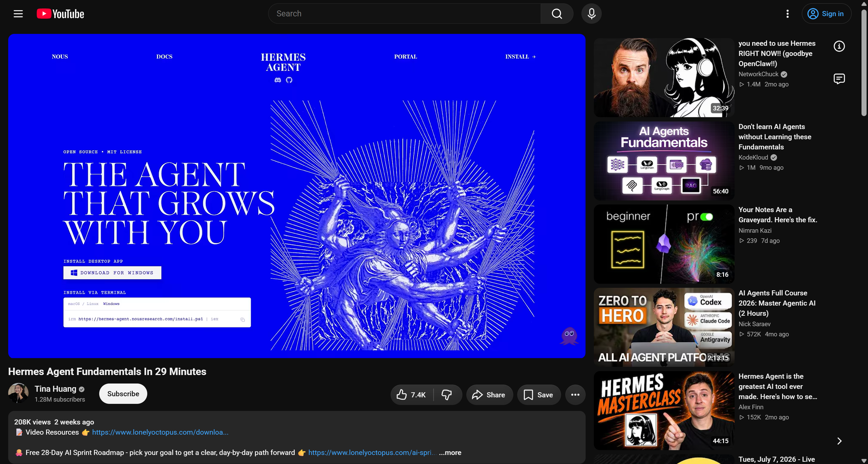Click the copy icon in install command box
Screen dimensions: 868x464
[243, 319]
